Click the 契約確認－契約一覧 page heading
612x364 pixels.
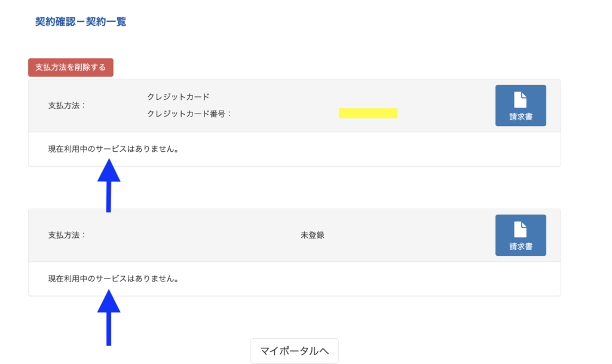click(81, 22)
